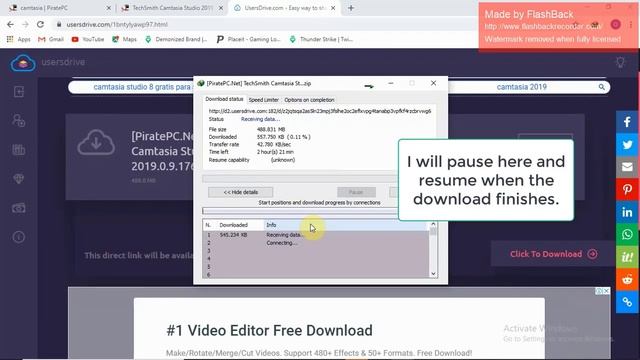The height and width of the screenshot is (360, 640).
Task: Open the building icon in left sidebar
Action: 19,150
